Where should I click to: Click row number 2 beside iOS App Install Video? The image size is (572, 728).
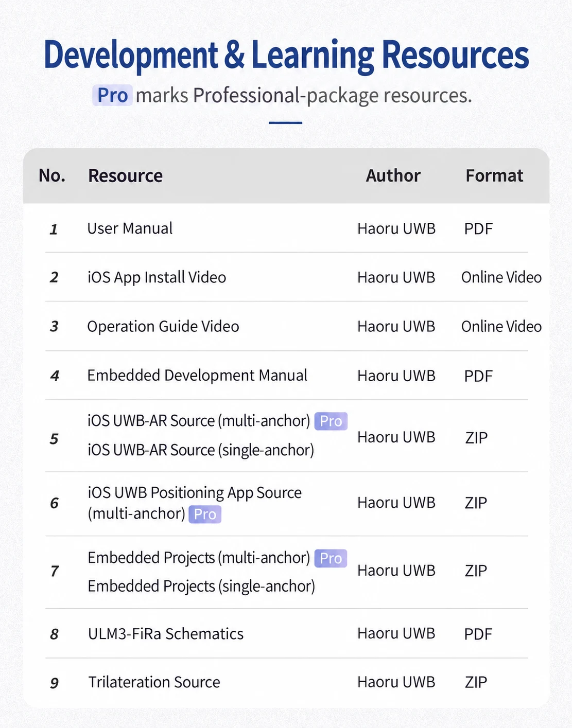point(54,278)
